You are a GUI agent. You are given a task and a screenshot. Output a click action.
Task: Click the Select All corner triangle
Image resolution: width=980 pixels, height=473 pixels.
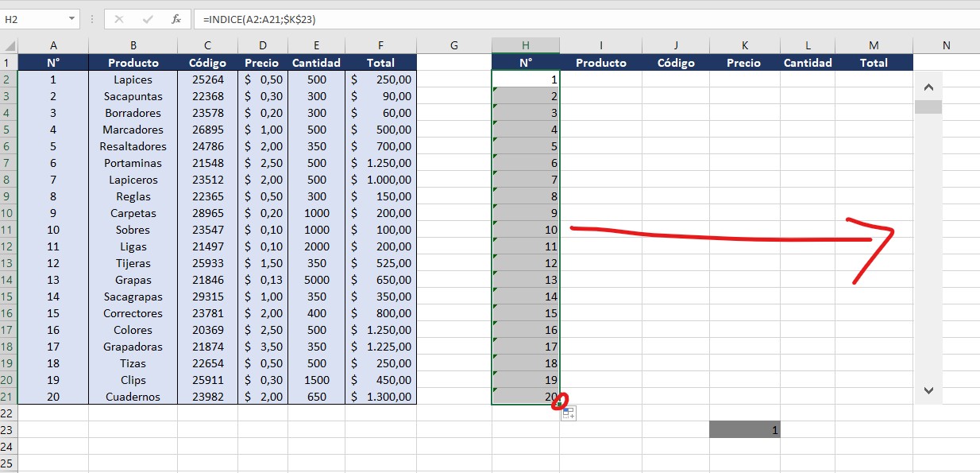9,46
